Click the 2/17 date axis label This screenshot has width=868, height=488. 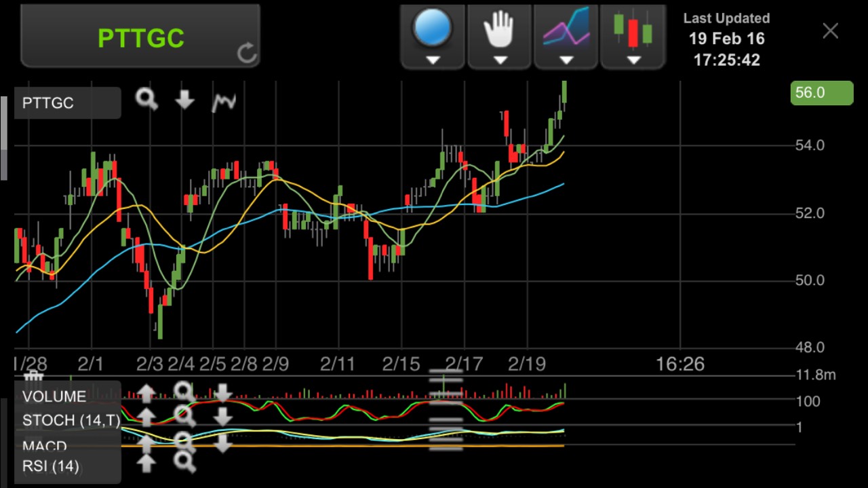click(x=465, y=364)
